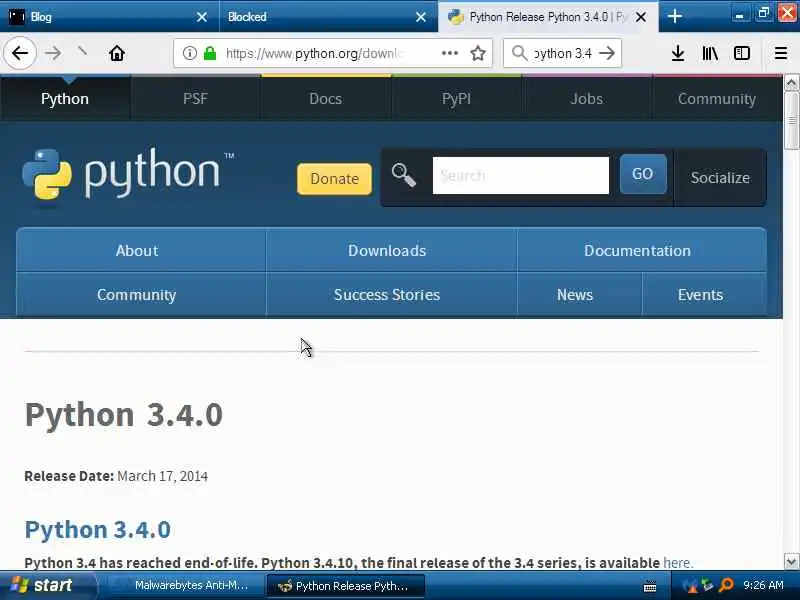Screen dimensions: 800x600
Task: Open page actions three-dot menu
Action: [449, 53]
